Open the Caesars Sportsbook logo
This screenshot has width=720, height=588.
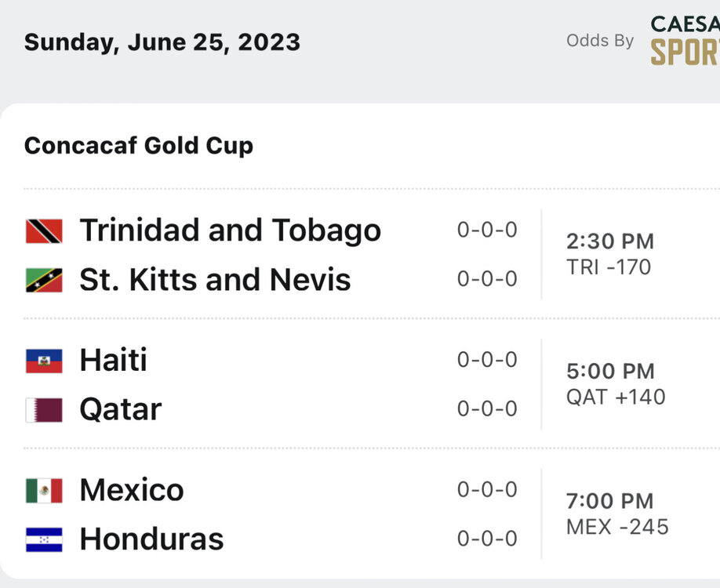click(685, 39)
